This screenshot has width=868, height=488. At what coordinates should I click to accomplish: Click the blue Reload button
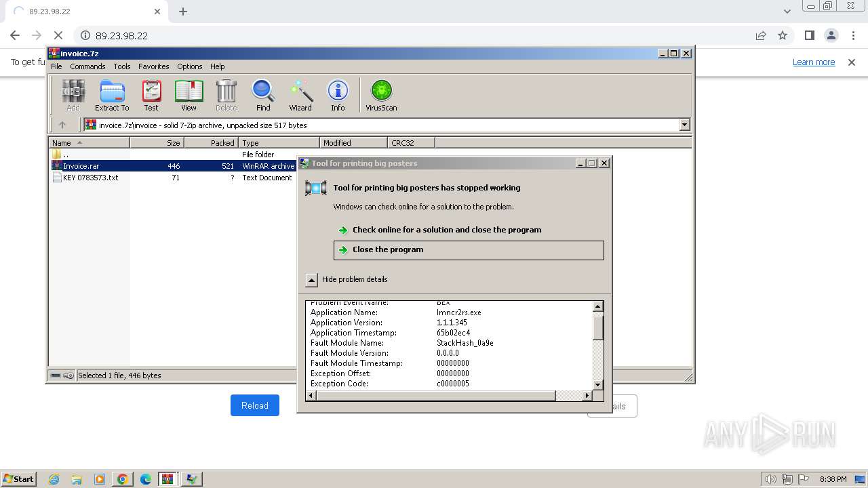(x=255, y=405)
